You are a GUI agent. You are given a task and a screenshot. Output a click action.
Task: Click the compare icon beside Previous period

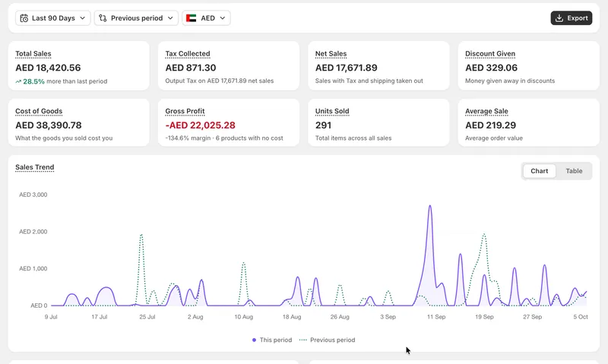(x=103, y=18)
